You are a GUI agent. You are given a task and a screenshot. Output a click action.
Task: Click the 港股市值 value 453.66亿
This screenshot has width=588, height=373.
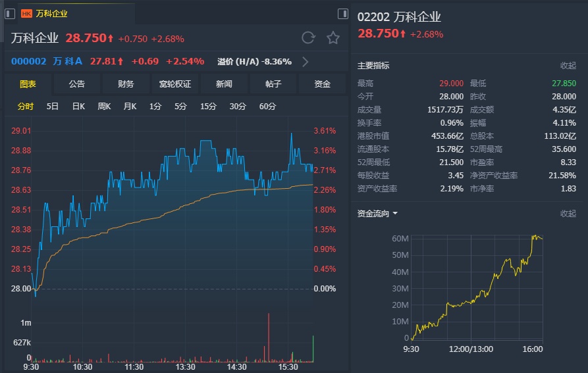pos(447,136)
